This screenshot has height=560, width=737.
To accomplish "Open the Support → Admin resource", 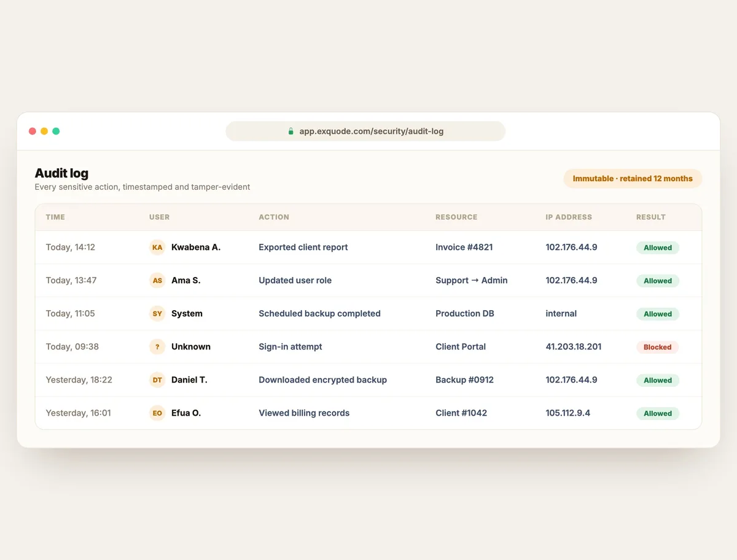I will (472, 281).
